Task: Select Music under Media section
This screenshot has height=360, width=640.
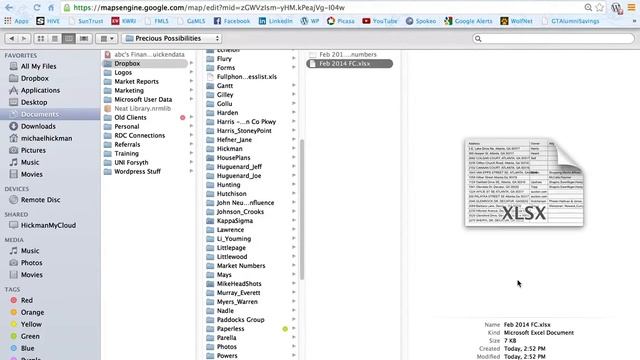Action: [30, 251]
